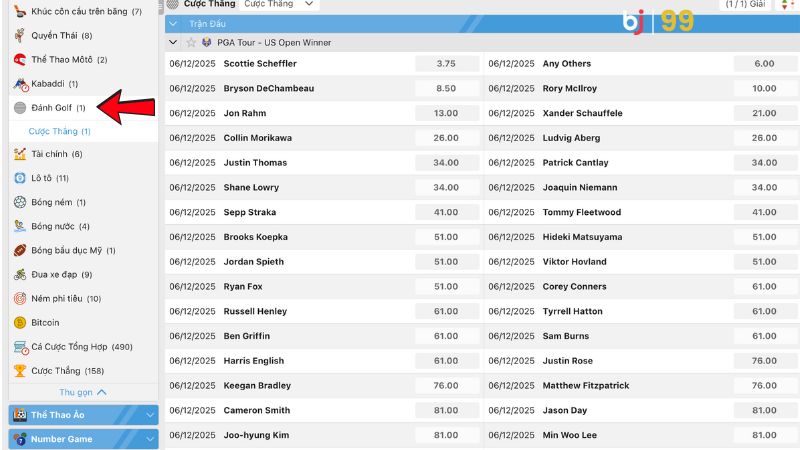Open the Cược Thắng (1) golf submenu
The image size is (800, 450).
[x=59, y=131]
